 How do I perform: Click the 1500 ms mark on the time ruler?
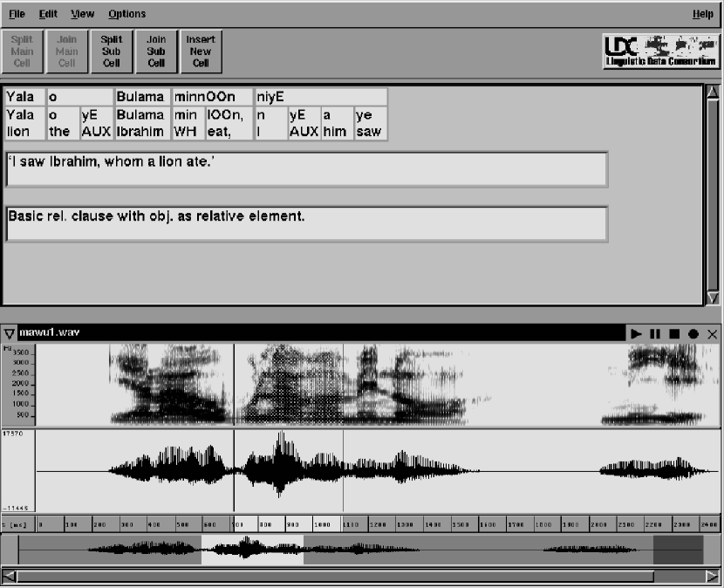(461, 524)
